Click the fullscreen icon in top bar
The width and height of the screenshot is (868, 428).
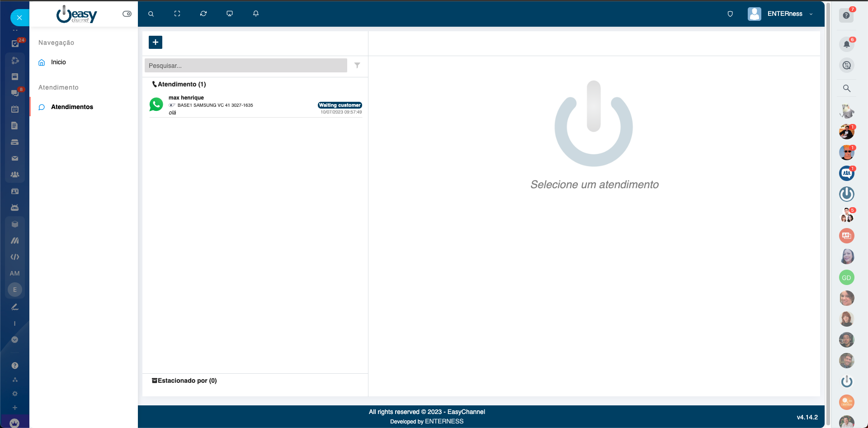point(177,14)
